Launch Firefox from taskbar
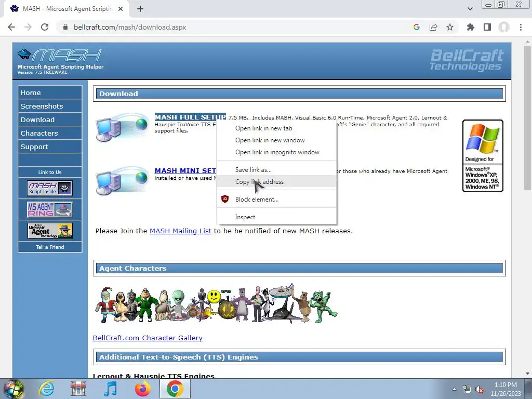This screenshot has height=399, width=532. [x=142, y=389]
